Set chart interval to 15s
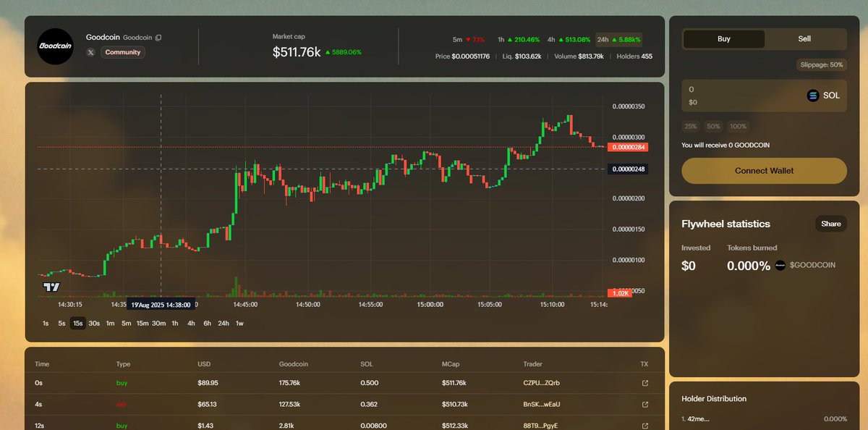This screenshot has height=430, width=868. click(77, 324)
